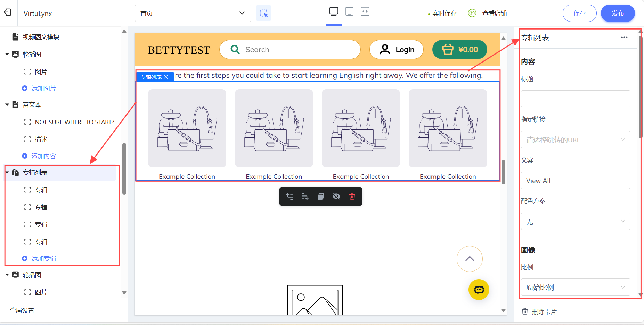
Task: Switch to tablet/mobile preview mode
Action: pyautogui.click(x=350, y=11)
